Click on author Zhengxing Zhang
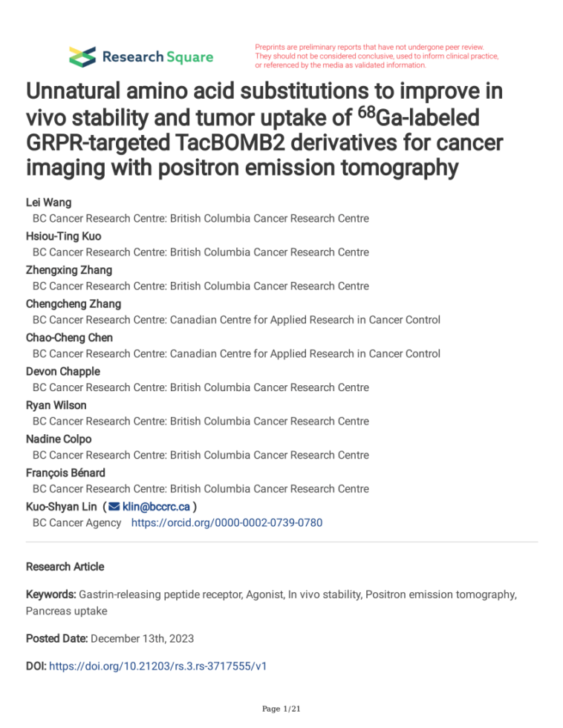 click(x=69, y=270)
